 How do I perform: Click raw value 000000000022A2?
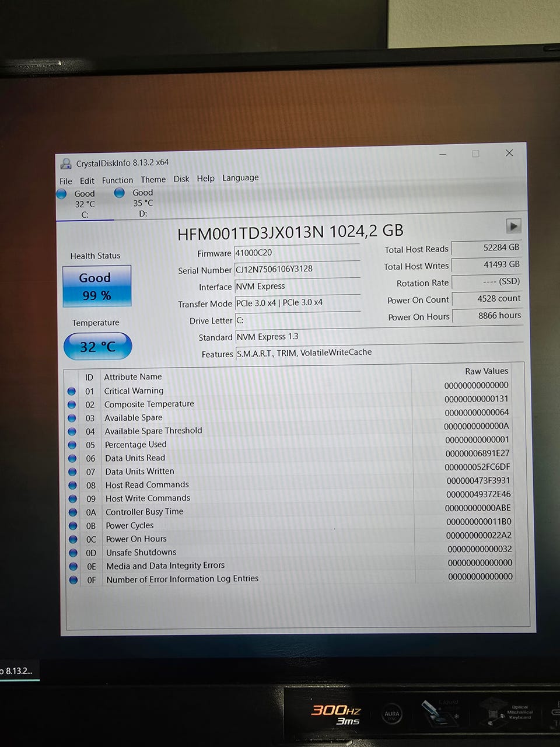478,535
